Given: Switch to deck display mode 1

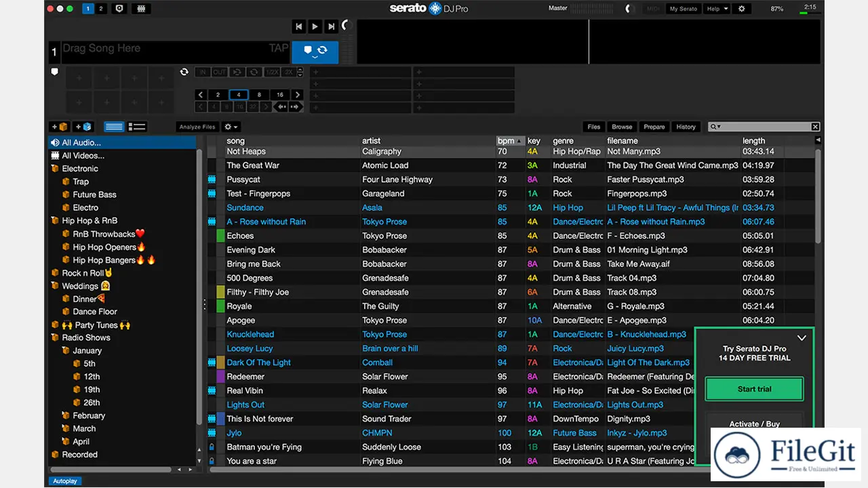Looking at the screenshot, I should (88, 9).
